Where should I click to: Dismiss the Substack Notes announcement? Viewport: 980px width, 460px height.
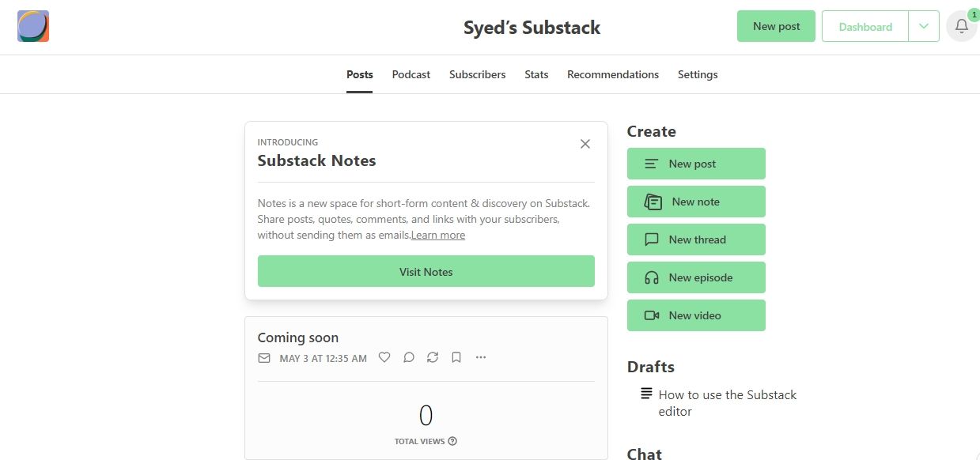(x=585, y=144)
